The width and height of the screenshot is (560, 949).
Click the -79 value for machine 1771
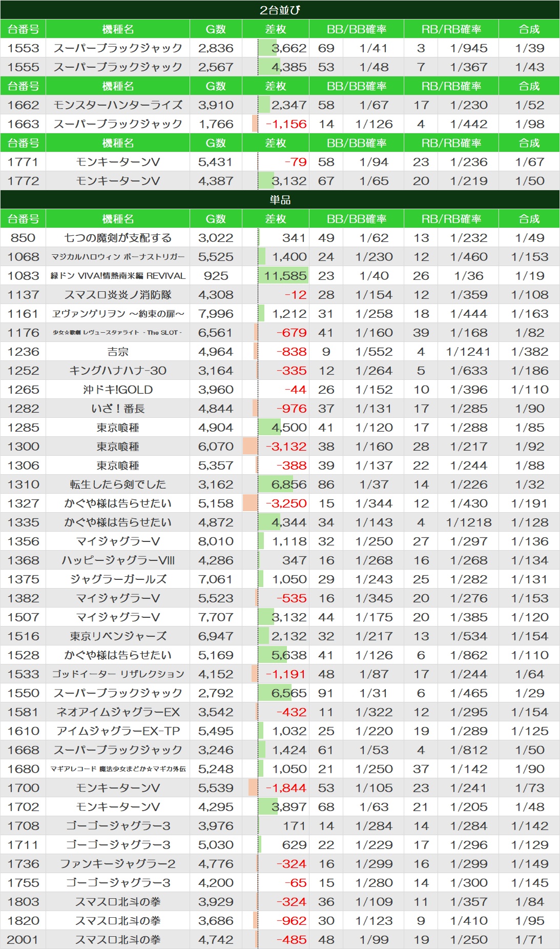[x=296, y=162]
